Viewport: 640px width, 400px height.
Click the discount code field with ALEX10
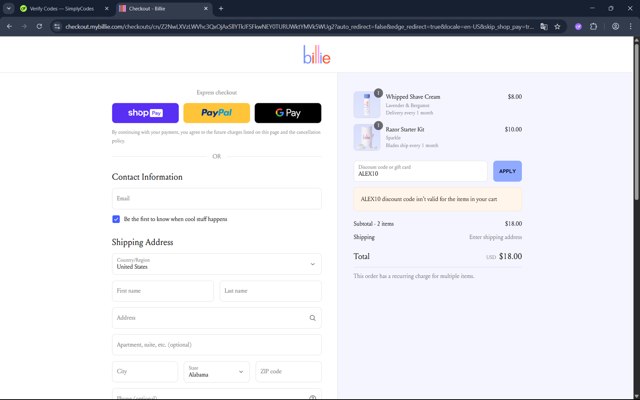(420, 171)
